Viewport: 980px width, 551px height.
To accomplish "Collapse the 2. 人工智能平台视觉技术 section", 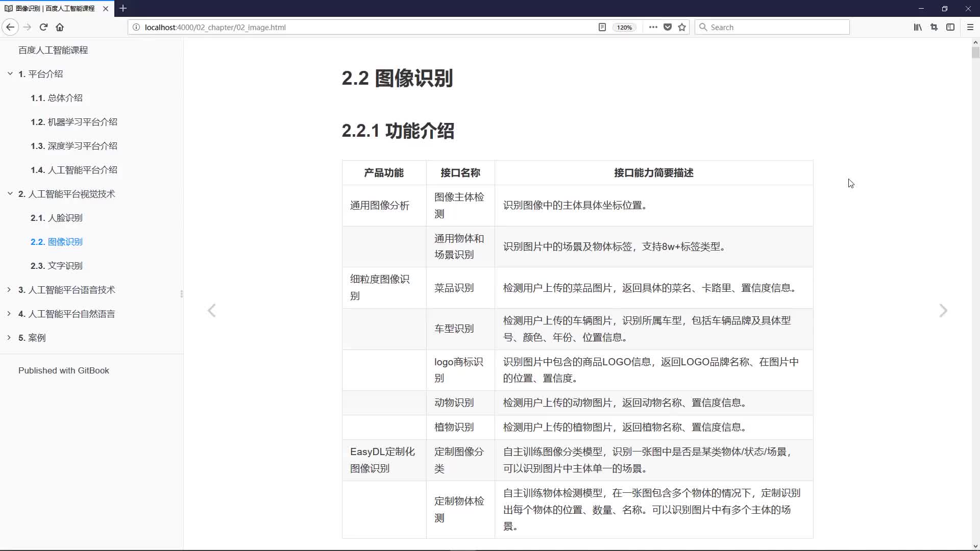I will click(x=10, y=194).
